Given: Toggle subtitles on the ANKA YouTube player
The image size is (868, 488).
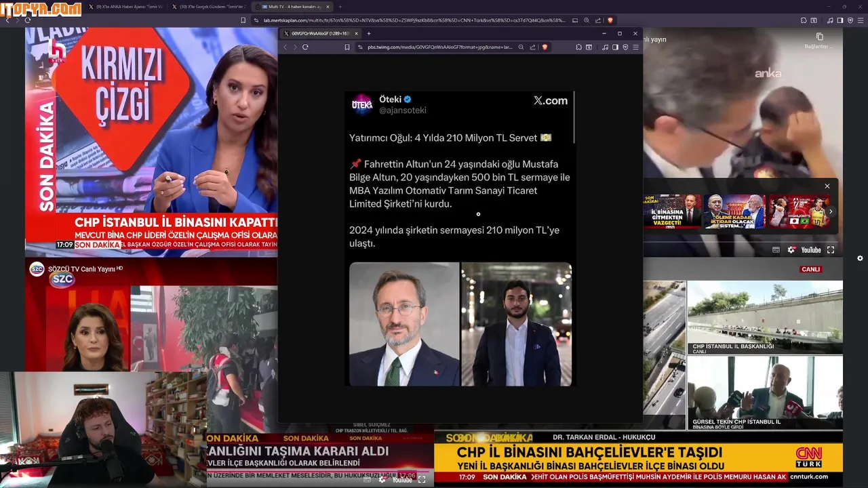Looking at the screenshot, I should pyautogui.click(x=776, y=249).
